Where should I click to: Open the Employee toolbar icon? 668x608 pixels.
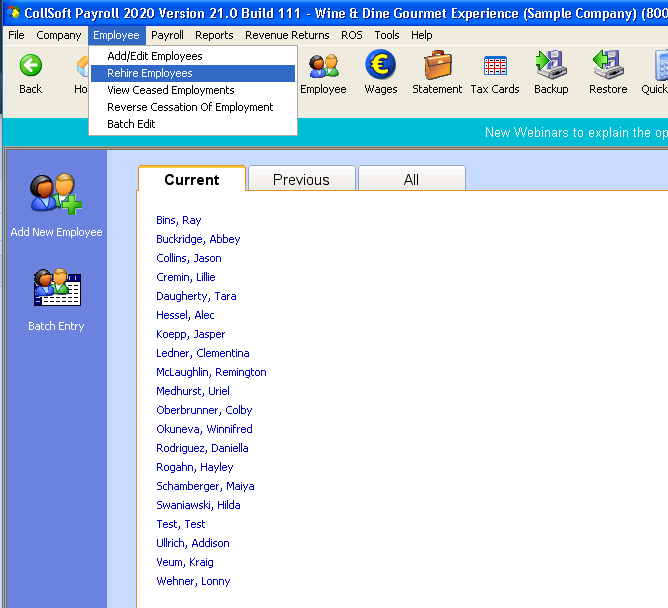click(x=323, y=72)
